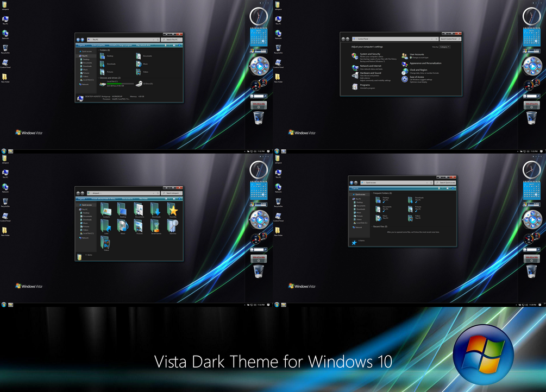
Task: Click top-left desktop Recycle Bin icon
Action: pyautogui.click(x=5, y=49)
